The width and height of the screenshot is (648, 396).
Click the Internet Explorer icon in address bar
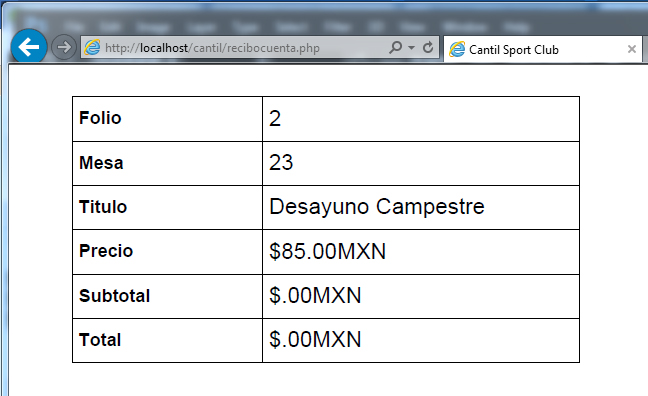(92, 48)
